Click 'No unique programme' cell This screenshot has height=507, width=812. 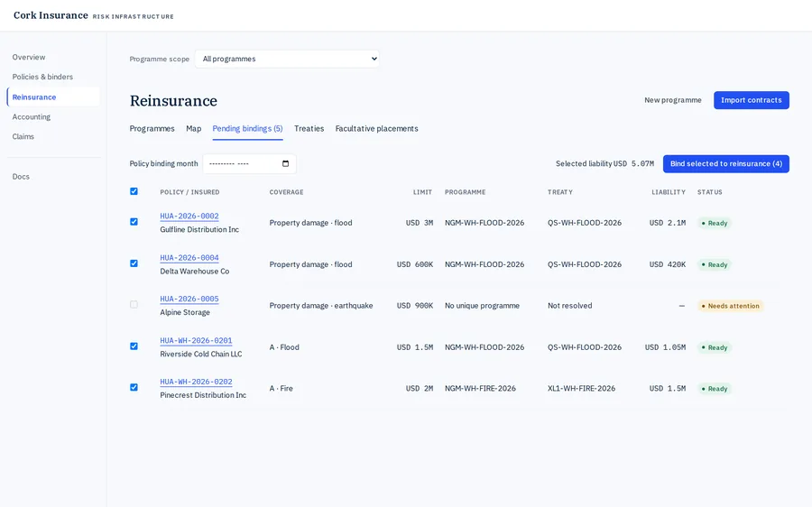482,306
